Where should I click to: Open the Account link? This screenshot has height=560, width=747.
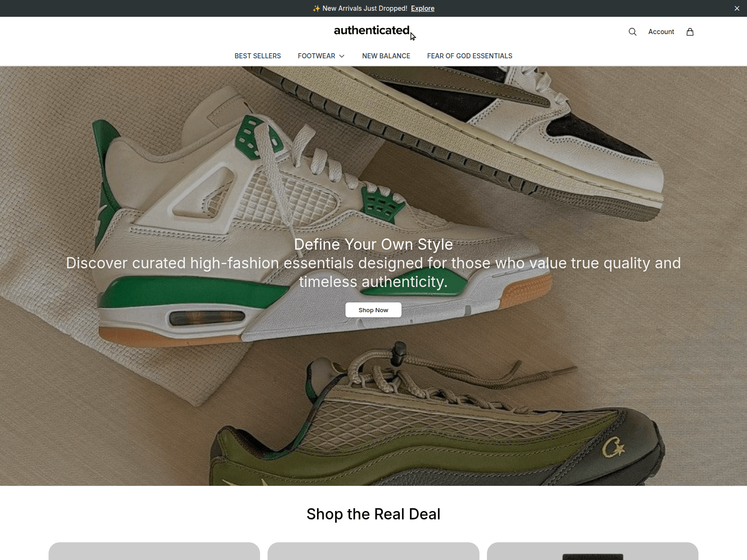(661, 32)
